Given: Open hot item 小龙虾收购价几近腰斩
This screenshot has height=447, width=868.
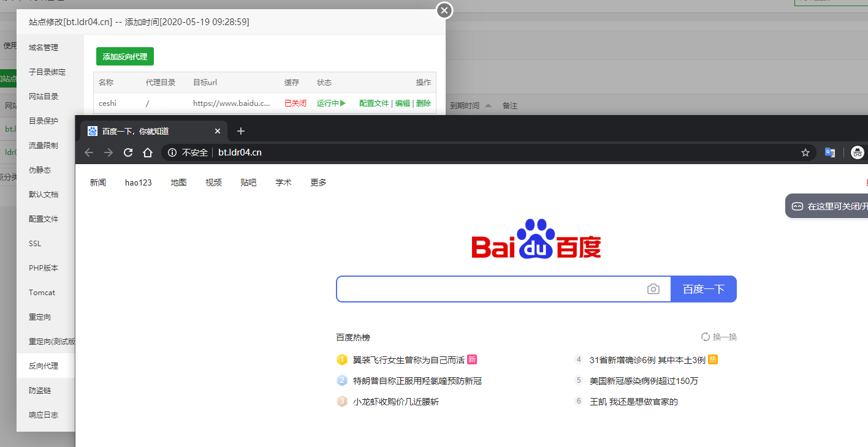Looking at the screenshot, I should coord(396,402).
